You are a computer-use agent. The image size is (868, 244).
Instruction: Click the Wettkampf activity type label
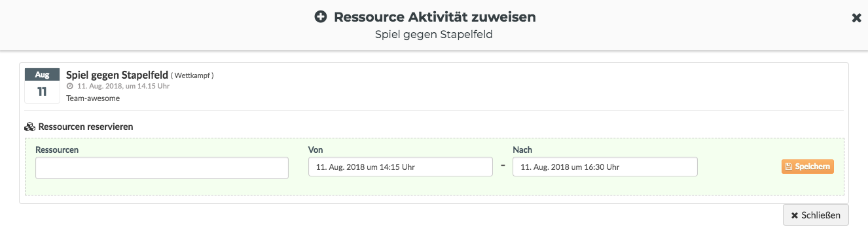[192, 75]
